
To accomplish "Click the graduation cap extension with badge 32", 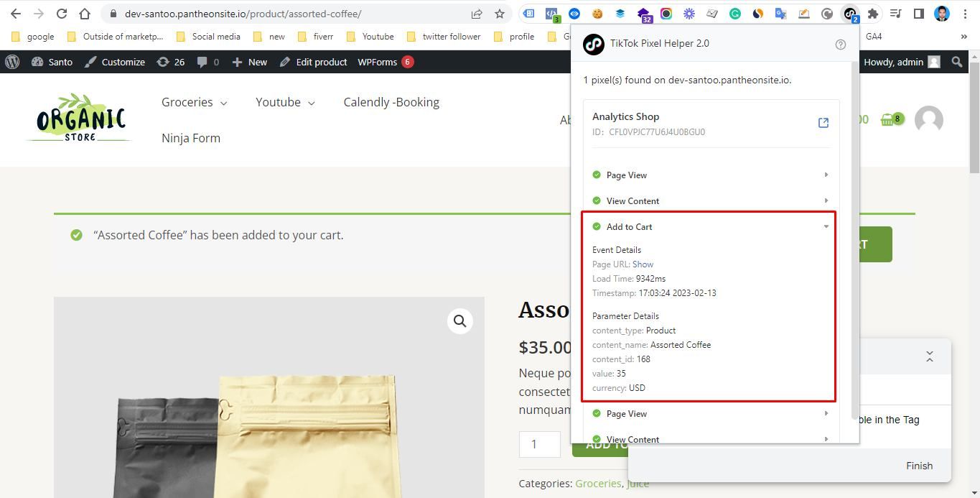I will (x=643, y=14).
